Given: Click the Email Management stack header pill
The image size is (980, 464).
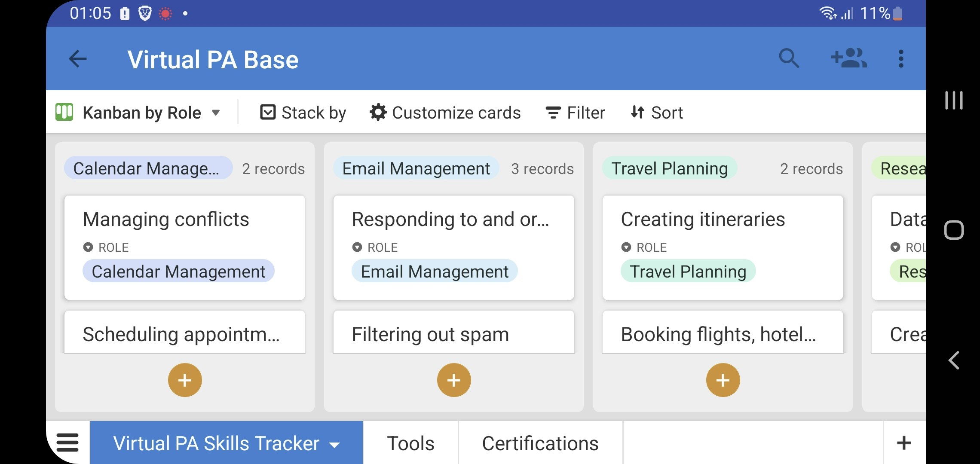Looking at the screenshot, I should [x=416, y=168].
